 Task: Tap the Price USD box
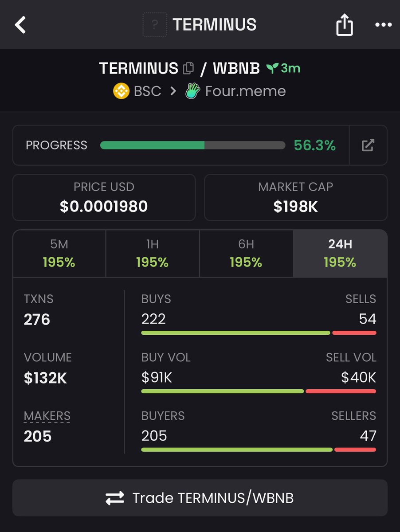(104, 197)
